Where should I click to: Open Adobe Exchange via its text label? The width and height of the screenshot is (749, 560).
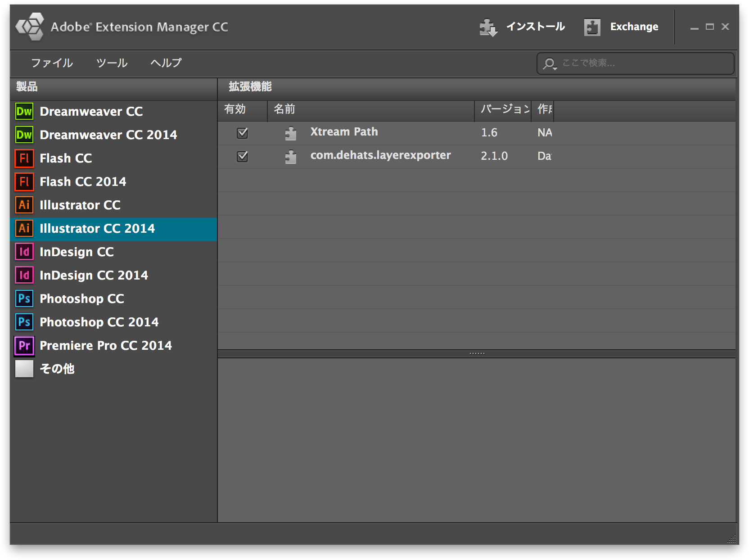point(634,27)
